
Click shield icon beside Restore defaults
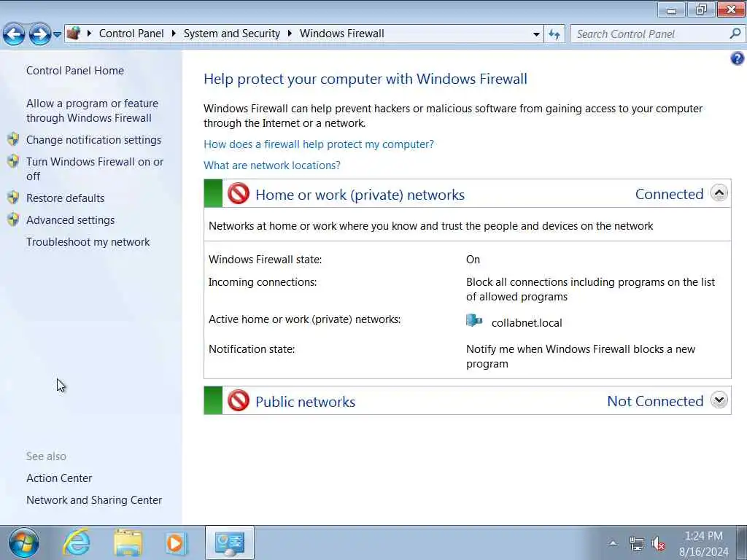point(13,197)
